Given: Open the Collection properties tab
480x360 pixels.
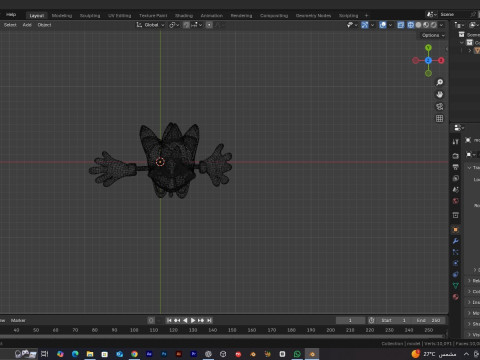Looking at the screenshot, I should pos(455,215).
